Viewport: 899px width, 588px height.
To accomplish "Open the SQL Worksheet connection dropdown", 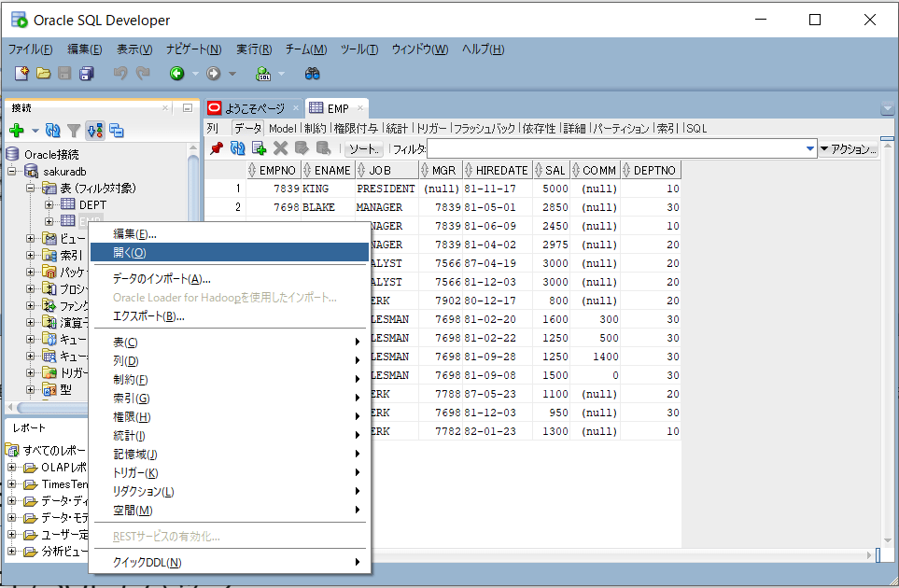I will (281, 74).
